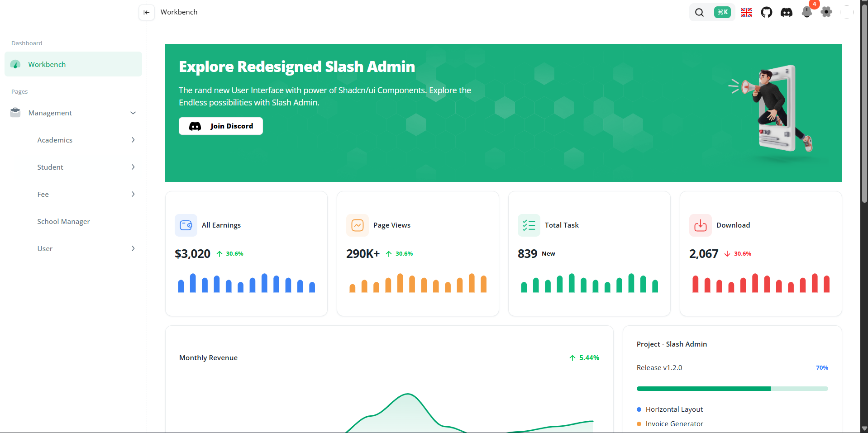This screenshot has width=868, height=433.
Task: Click the search magnifier icon
Action: (699, 13)
